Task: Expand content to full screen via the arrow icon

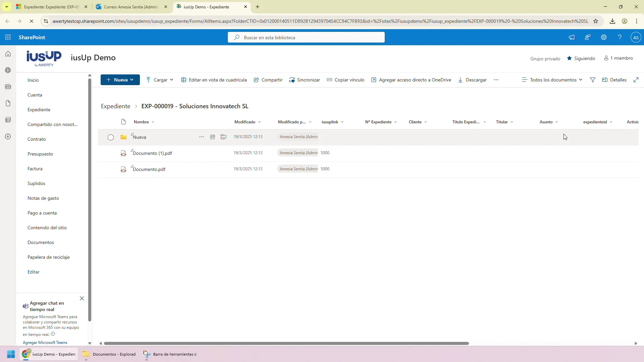Action: click(x=636, y=80)
